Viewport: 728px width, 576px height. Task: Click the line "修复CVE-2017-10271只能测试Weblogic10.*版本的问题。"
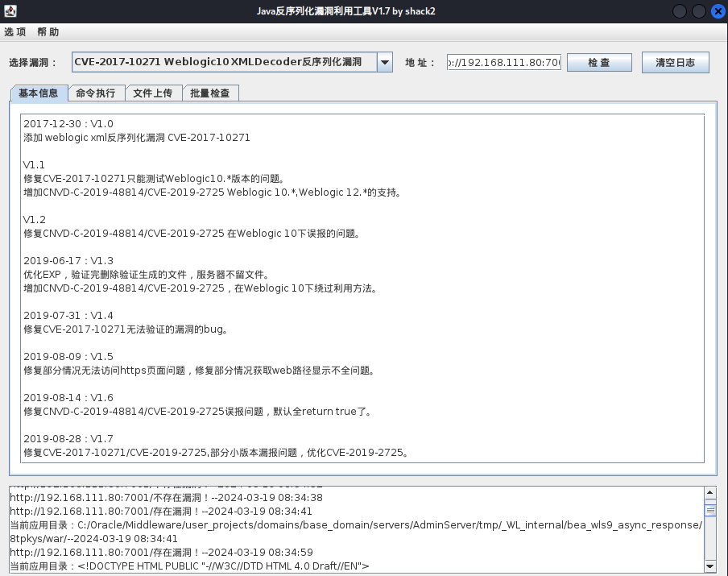pos(154,179)
